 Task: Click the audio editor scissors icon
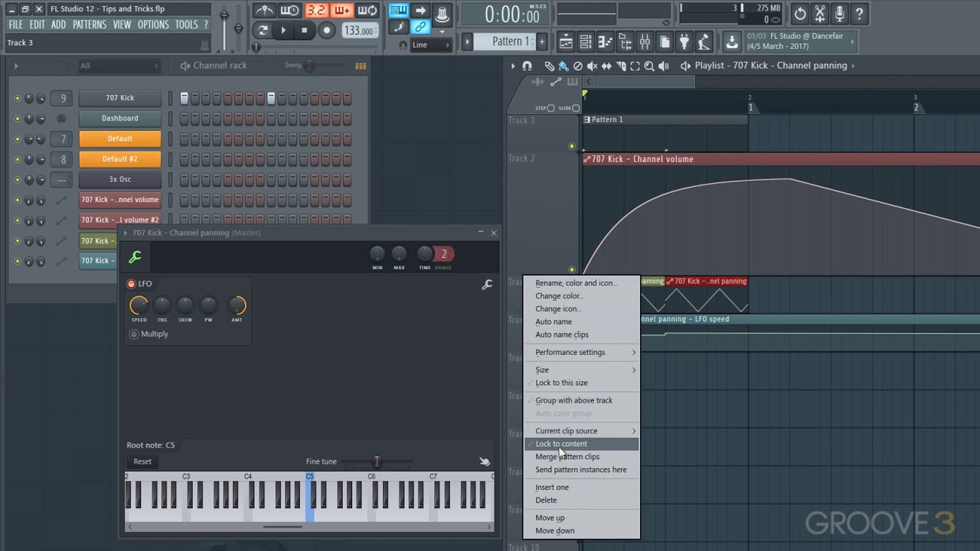click(820, 13)
